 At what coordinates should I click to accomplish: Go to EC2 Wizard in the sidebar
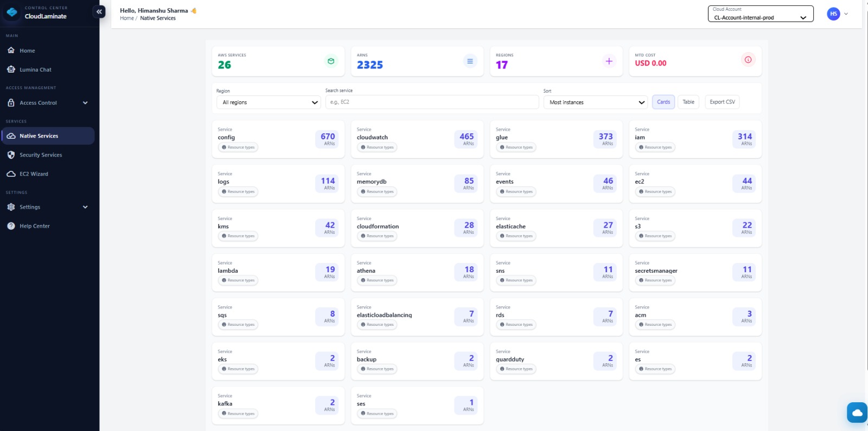(34, 174)
